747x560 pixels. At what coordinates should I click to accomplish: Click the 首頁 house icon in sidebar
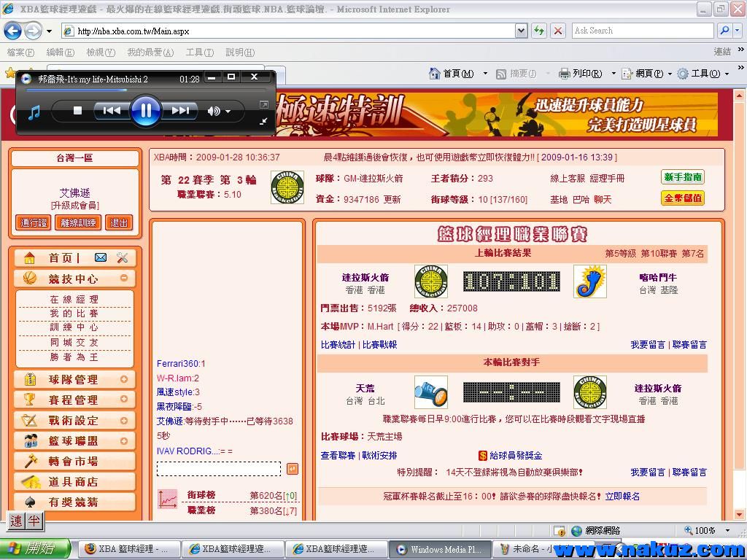(29, 257)
